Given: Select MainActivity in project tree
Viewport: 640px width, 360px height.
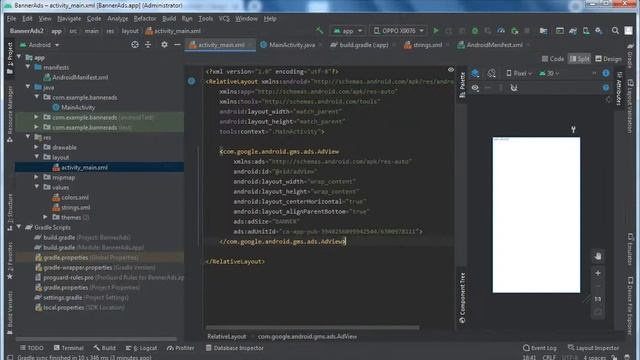Looking at the screenshot, I should click(78, 107).
